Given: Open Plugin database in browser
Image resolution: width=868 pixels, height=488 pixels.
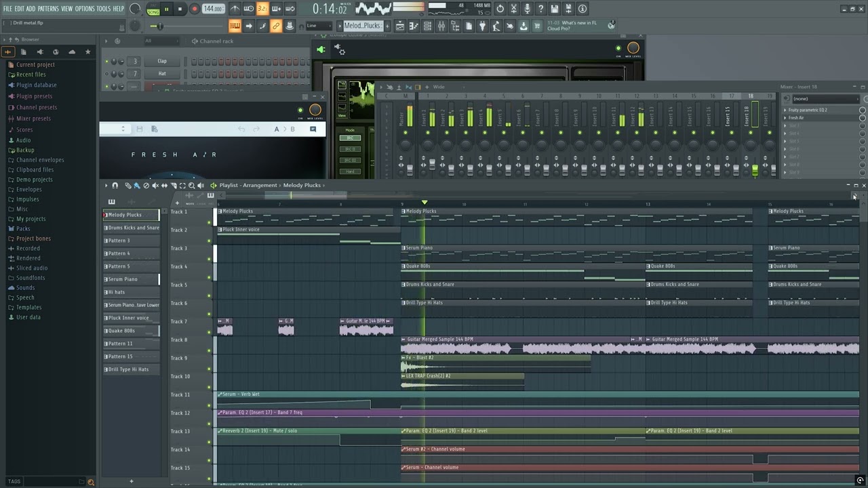Looking at the screenshot, I should click(x=37, y=85).
